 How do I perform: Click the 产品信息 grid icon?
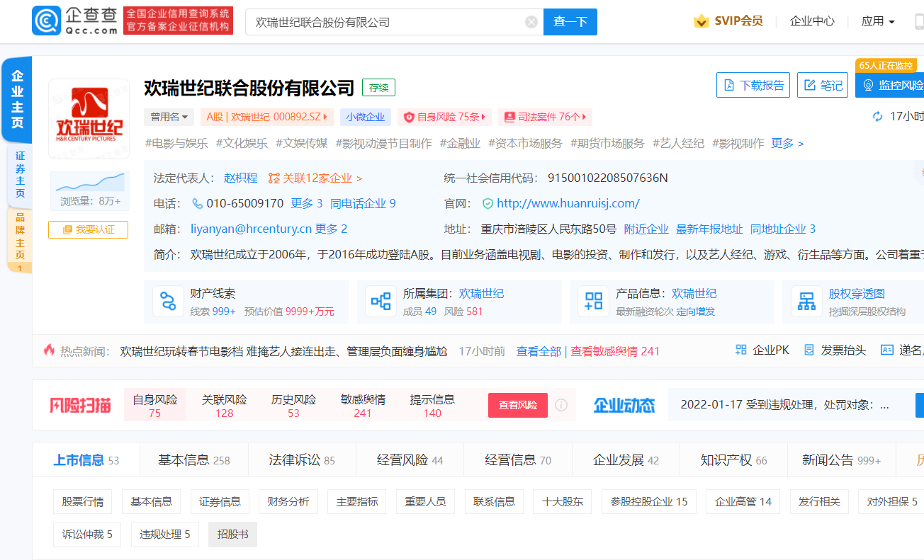tap(594, 302)
